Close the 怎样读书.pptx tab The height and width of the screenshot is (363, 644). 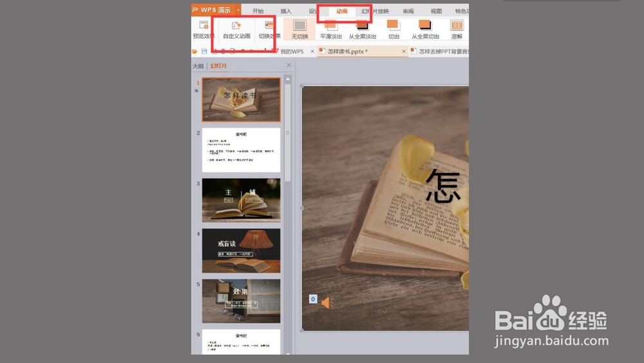click(404, 52)
